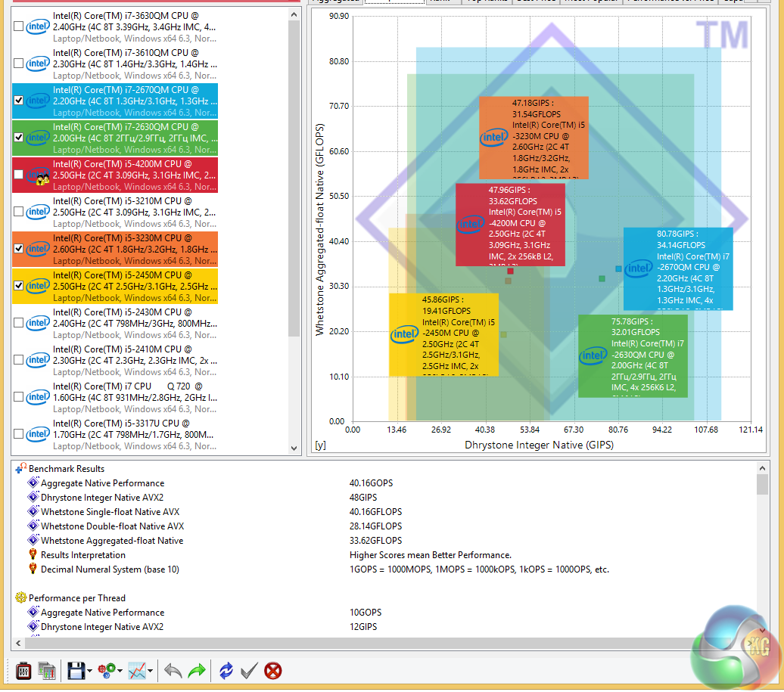This screenshot has height=692, width=784.
Task: Click the '[y]' axis toggle label
Action: pos(320,445)
